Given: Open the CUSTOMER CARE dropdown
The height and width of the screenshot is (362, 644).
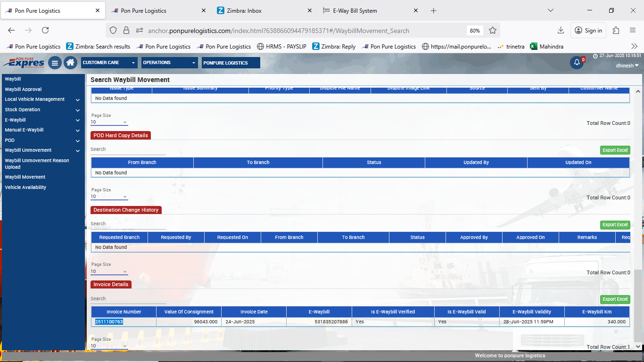Looking at the screenshot, I should pos(109,63).
